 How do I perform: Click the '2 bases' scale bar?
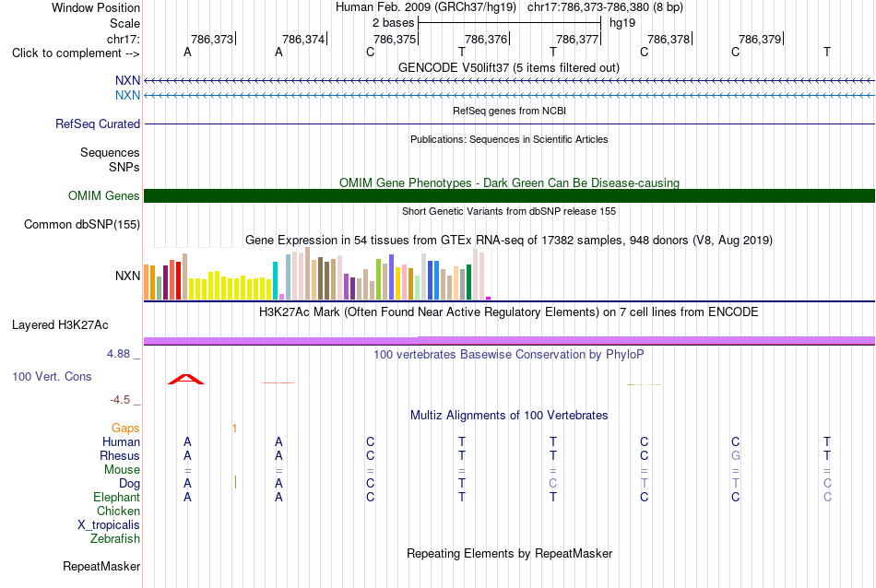tap(509, 23)
